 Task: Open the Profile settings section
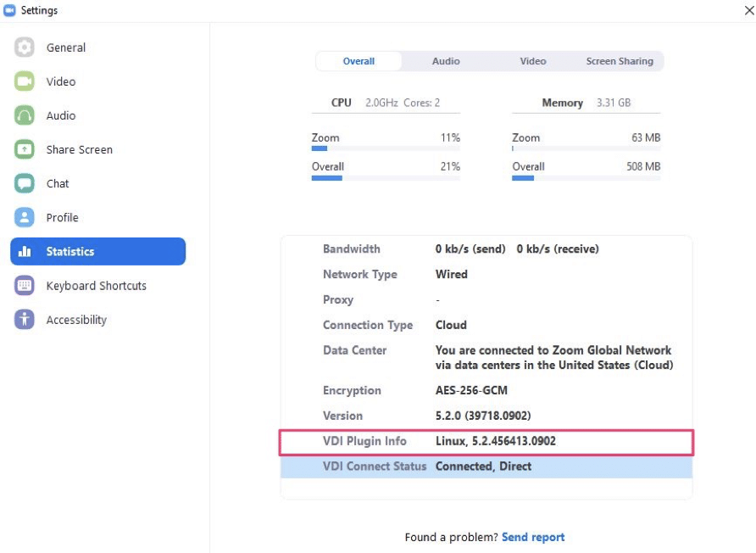pos(97,217)
